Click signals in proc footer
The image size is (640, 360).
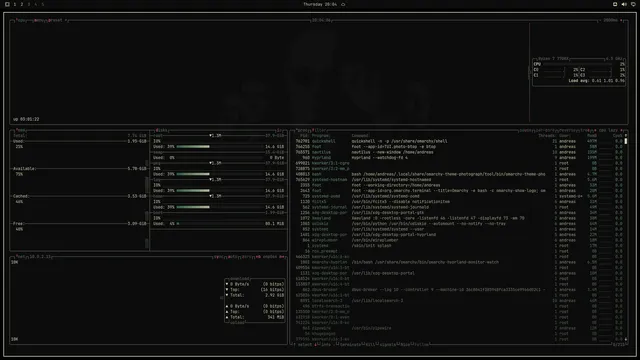(388, 344)
